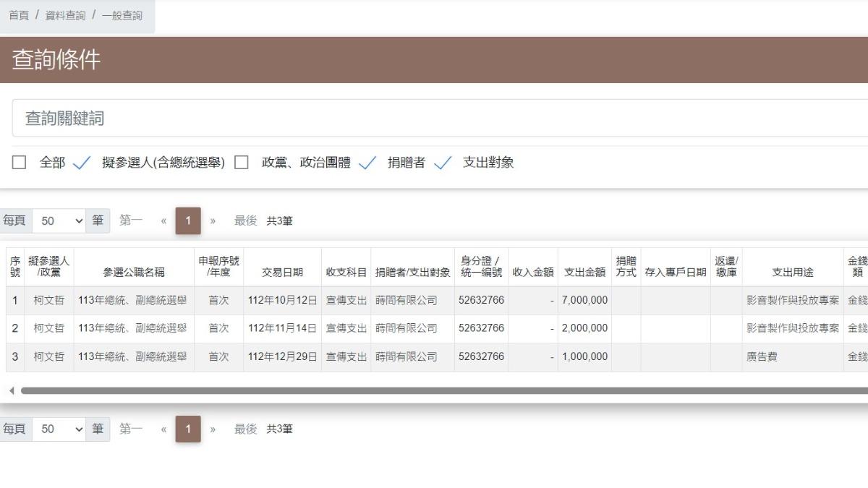Click the 2,000,000 amount cell
Screen dimensions: 868x488
[584, 329]
